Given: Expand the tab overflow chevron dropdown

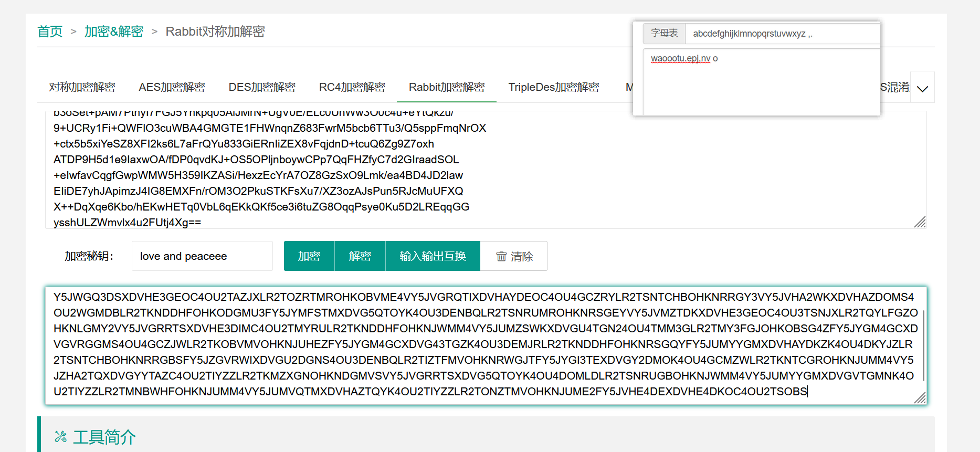Looking at the screenshot, I should (922, 88).
